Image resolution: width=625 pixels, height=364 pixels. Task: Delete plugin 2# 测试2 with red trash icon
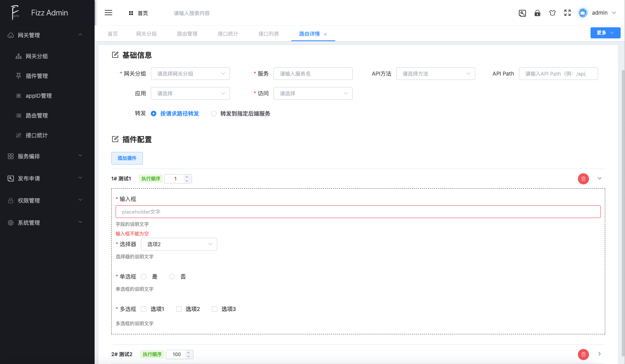click(x=583, y=355)
